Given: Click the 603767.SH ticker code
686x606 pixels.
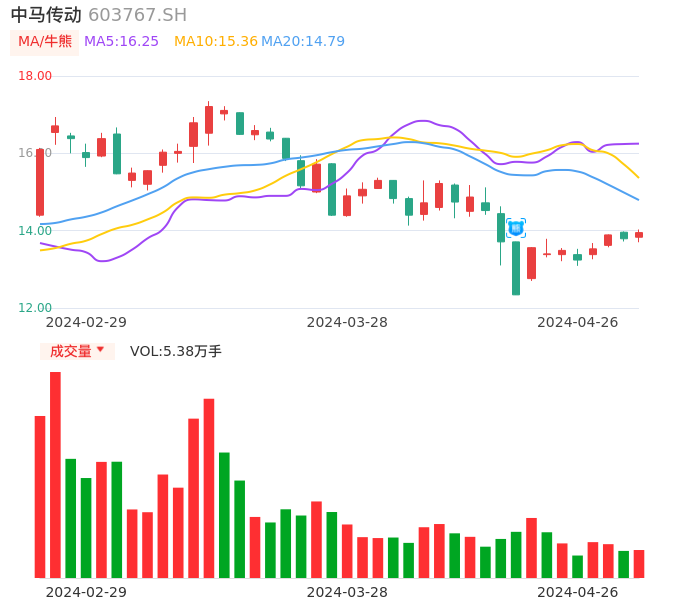Looking at the screenshot, I should 137,15.
